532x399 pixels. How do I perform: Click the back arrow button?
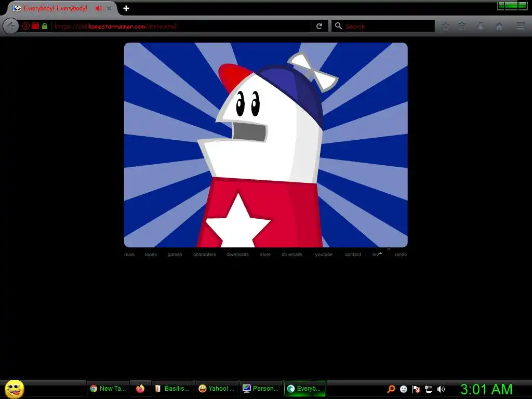coord(11,26)
